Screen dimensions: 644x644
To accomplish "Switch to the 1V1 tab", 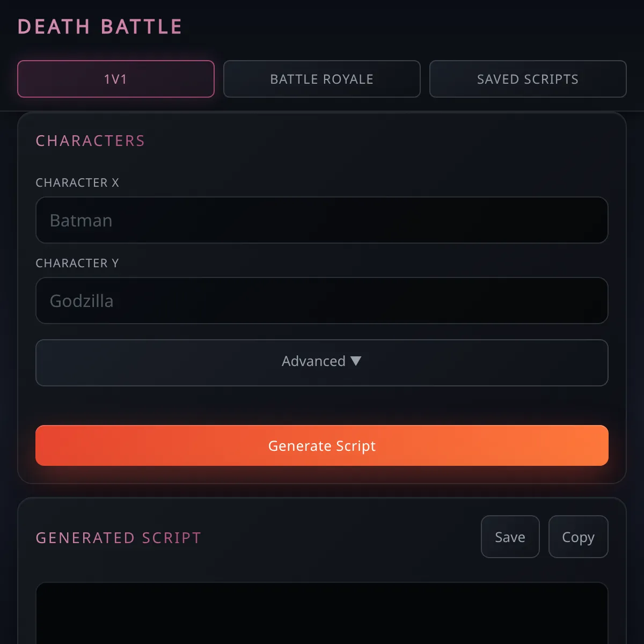I will [115, 79].
